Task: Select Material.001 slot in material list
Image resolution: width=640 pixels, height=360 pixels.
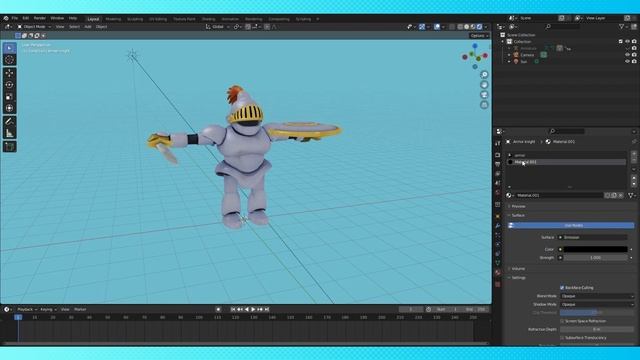Action: pyautogui.click(x=566, y=162)
